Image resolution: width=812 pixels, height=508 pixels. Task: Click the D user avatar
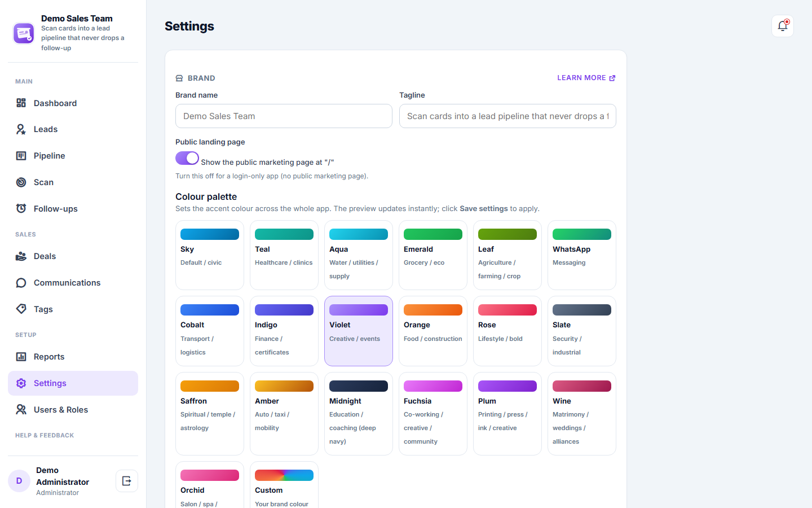tap(19, 481)
